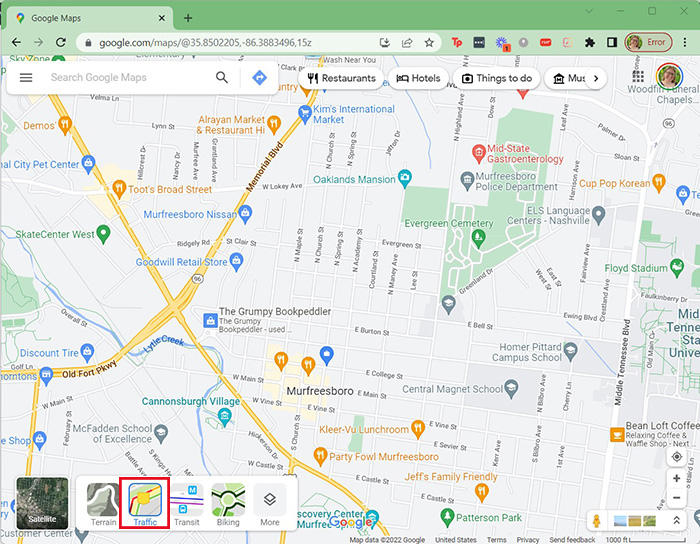Select the Kleer-Vu Lunchroom pin
This screenshot has height=544, width=700.
(418, 429)
